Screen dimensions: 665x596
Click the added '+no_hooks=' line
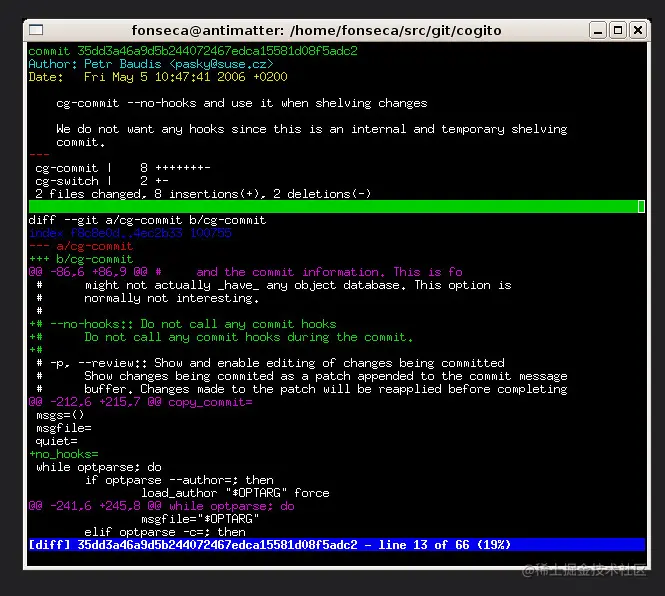64,454
